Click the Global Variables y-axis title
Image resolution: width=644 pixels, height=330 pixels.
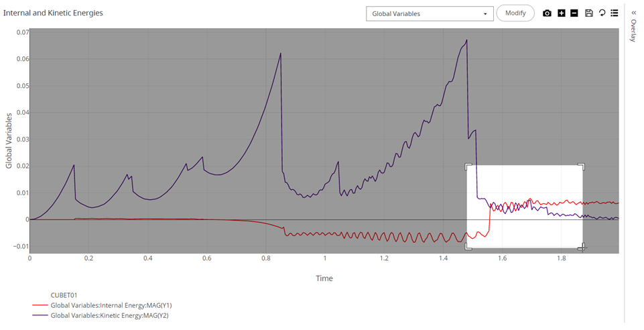click(x=9, y=141)
